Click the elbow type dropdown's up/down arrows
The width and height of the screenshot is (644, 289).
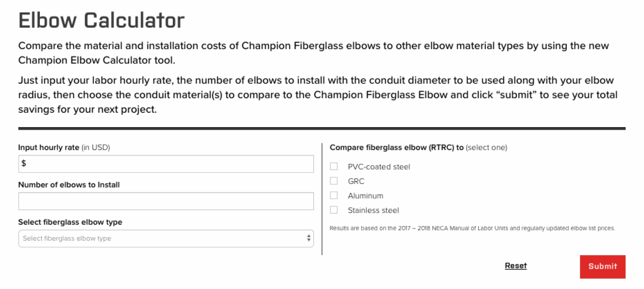(x=309, y=238)
